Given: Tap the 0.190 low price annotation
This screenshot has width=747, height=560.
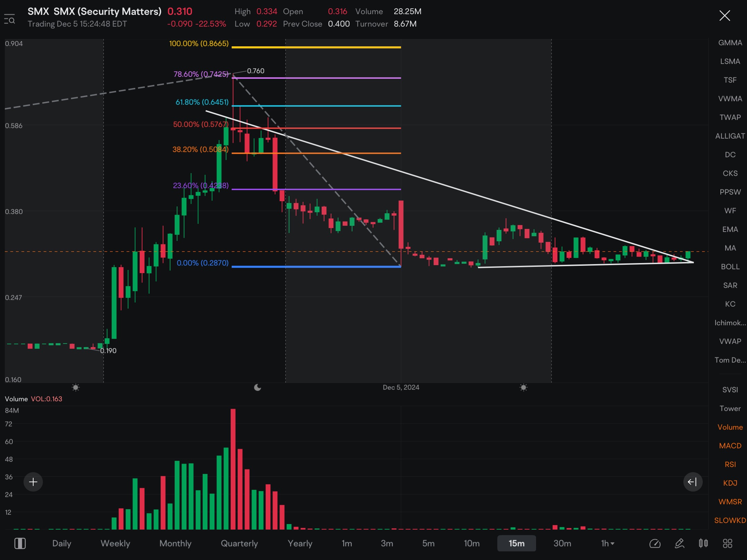Looking at the screenshot, I should point(108,351).
